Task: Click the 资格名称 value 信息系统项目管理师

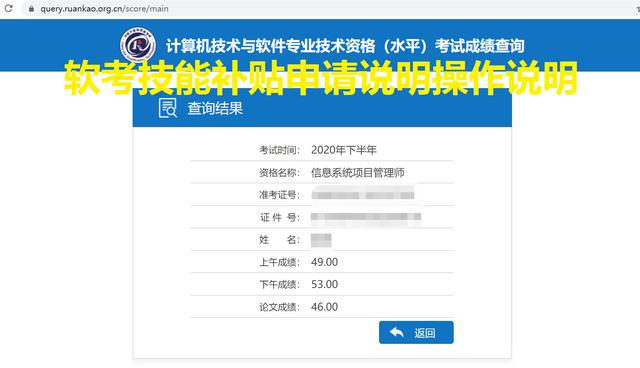Action: pyautogui.click(x=358, y=173)
